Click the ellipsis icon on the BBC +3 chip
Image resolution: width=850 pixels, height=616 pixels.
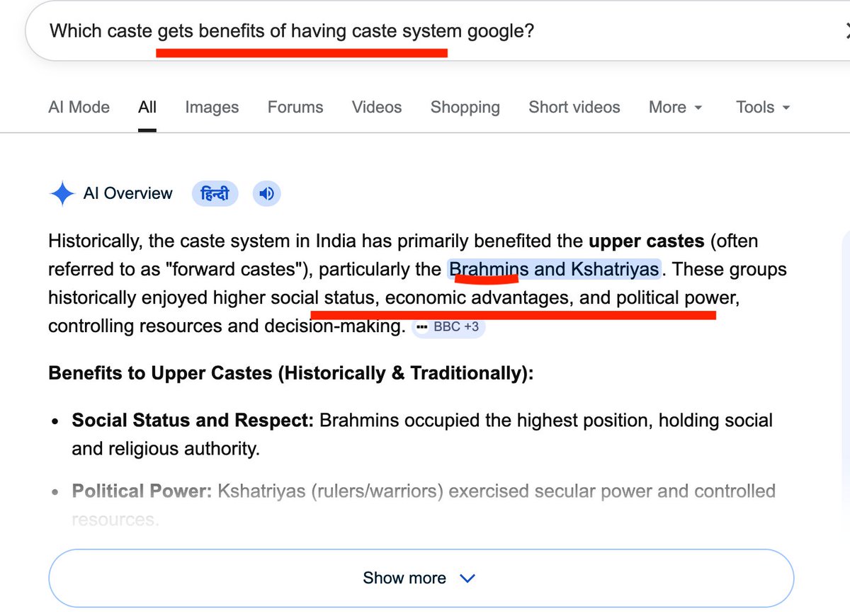(x=422, y=326)
